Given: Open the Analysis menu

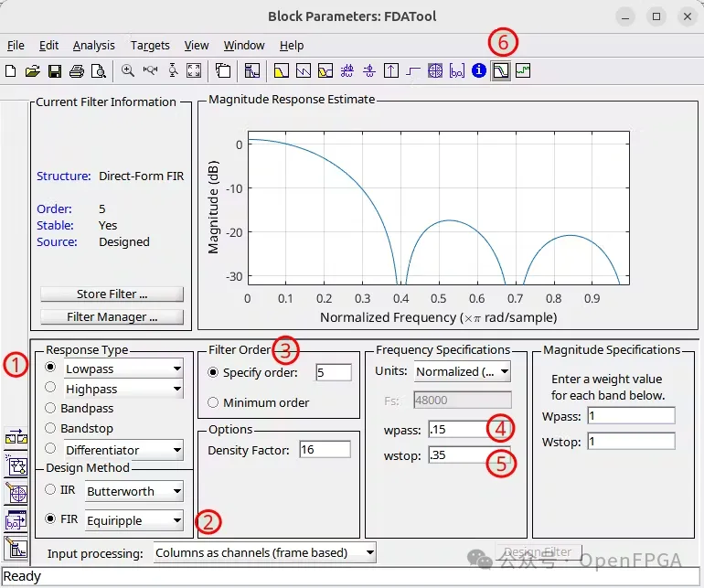Looking at the screenshot, I should [x=94, y=46].
